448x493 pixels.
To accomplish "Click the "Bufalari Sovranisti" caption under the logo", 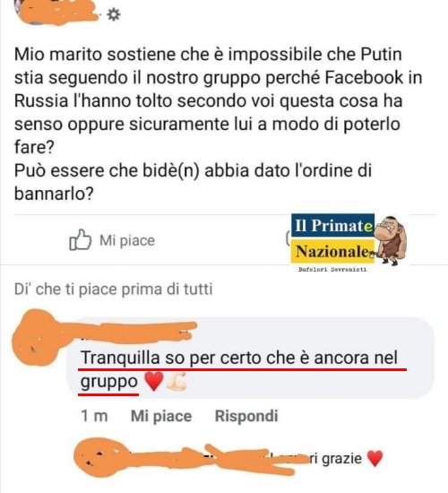I will coord(332,270).
